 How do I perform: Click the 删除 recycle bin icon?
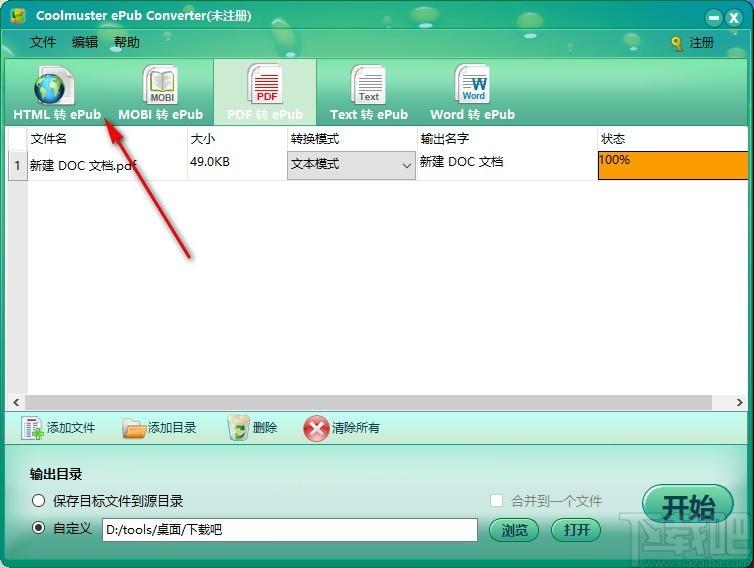(x=238, y=428)
